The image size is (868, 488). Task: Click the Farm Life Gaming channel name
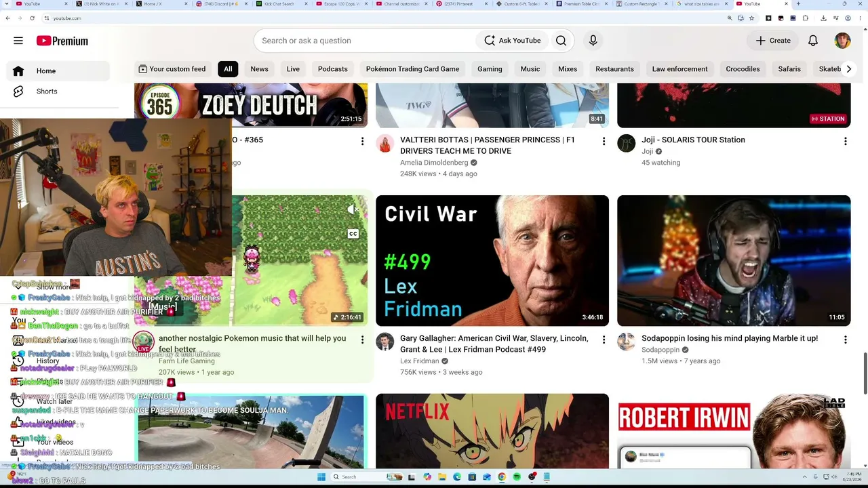[x=186, y=361]
